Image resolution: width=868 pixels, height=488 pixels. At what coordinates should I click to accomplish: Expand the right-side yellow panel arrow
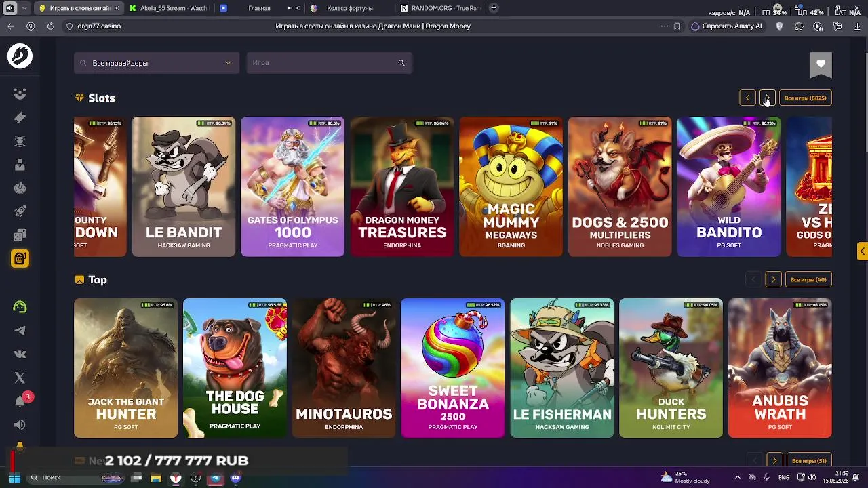(x=862, y=251)
